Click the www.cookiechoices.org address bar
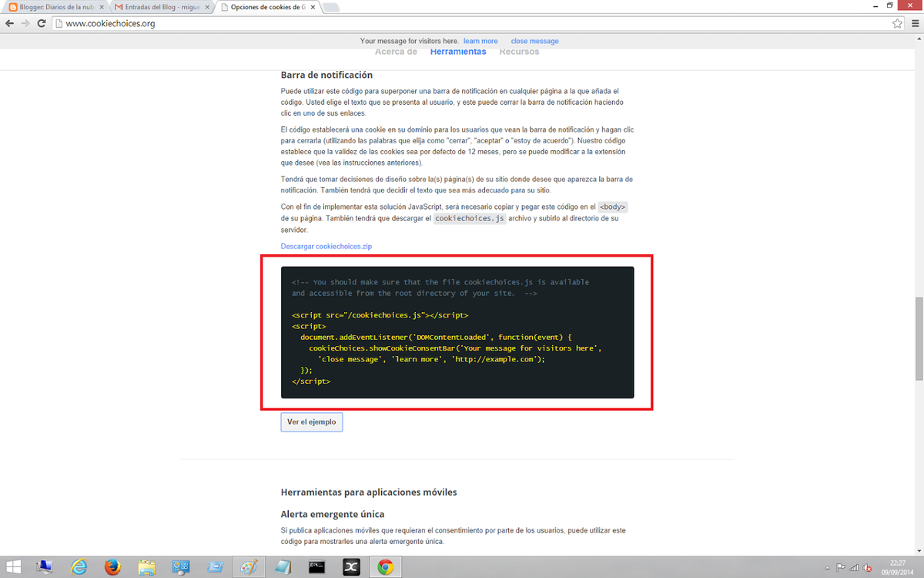The image size is (924, 578). (462, 24)
